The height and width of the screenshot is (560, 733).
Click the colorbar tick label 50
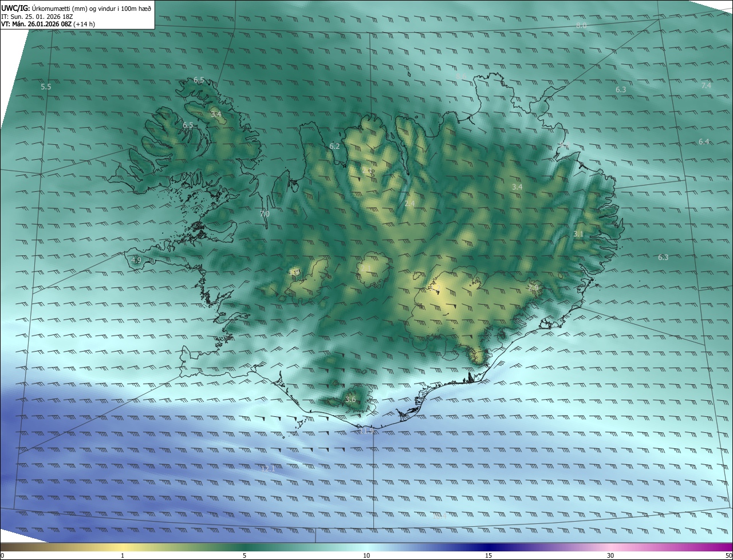(728, 555)
